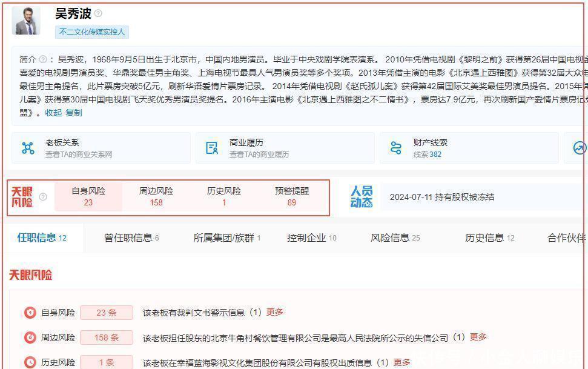Click the 老板关系 network icon
Image resolution: width=588 pixels, height=369 pixels.
(28, 148)
